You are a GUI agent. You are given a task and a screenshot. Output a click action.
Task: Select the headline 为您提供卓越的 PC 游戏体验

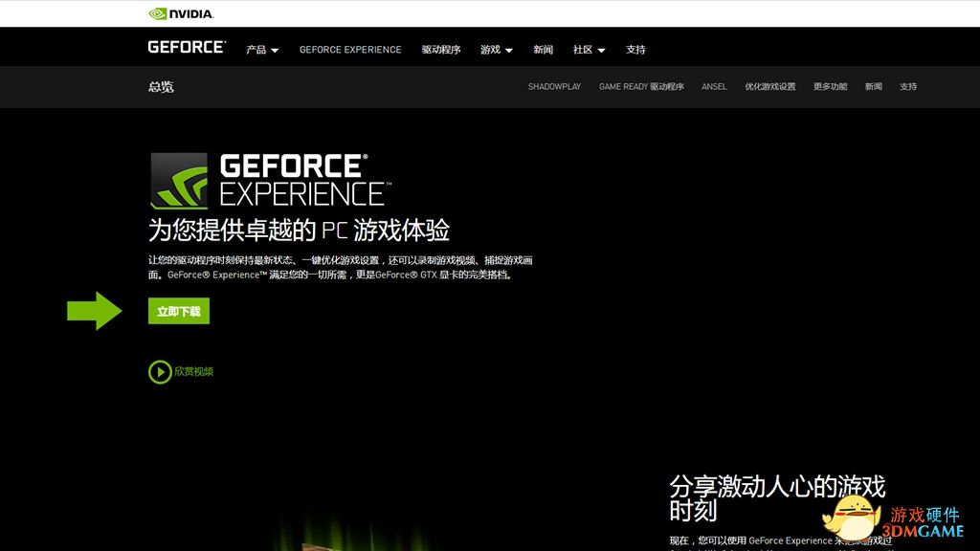(299, 231)
